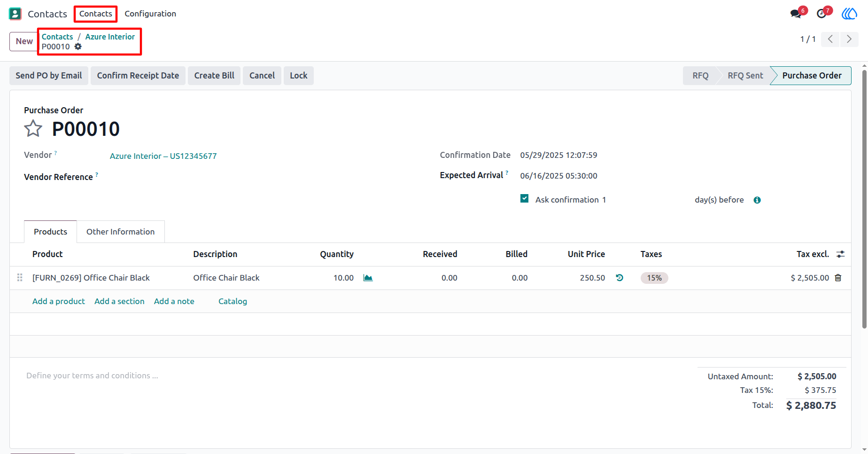This screenshot has height=454, width=868.
Task: Delete the Office Chair Black line
Action: [x=838, y=278]
